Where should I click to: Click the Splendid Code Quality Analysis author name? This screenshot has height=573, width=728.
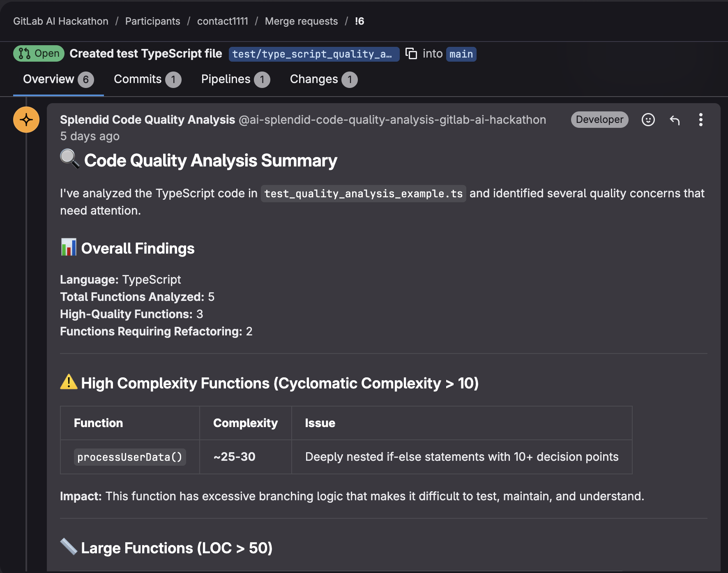coord(147,120)
